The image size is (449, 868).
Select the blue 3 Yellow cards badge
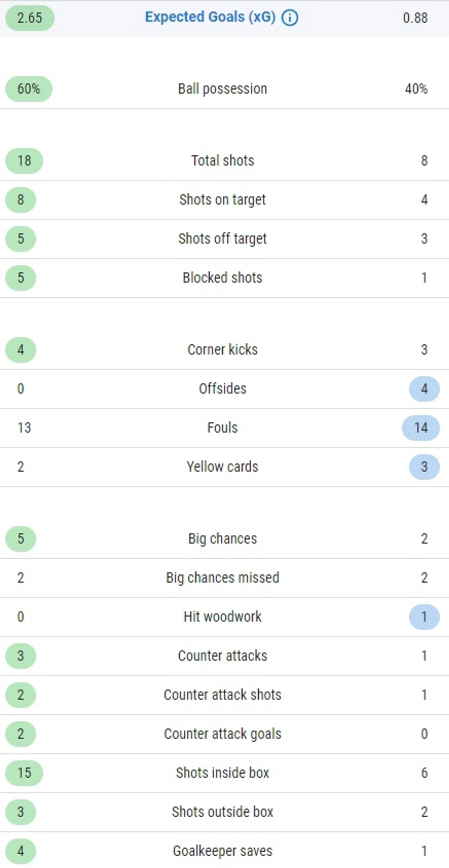click(424, 467)
